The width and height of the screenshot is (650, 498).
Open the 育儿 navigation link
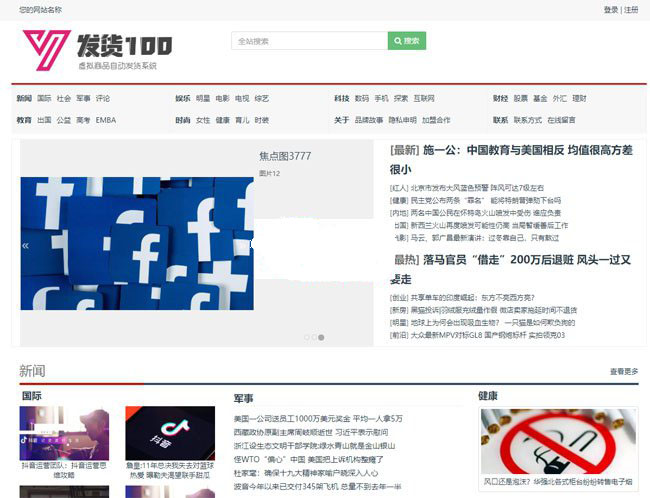(x=242, y=120)
